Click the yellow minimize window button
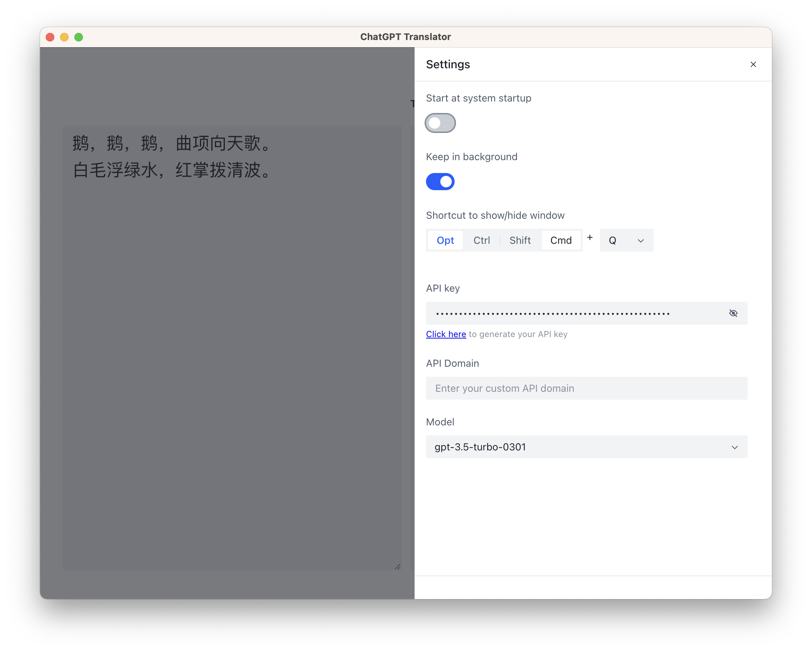Screen dimensions: 812x652 pyautogui.click(x=64, y=37)
